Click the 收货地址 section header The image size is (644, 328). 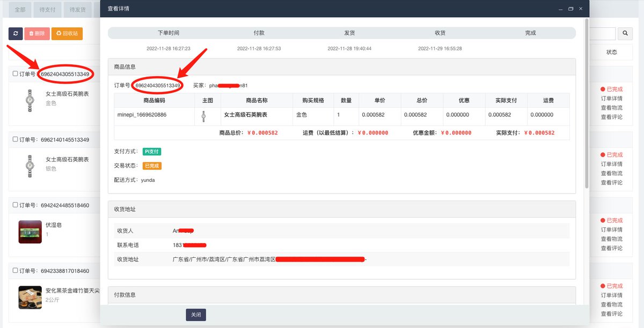click(x=341, y=209)
